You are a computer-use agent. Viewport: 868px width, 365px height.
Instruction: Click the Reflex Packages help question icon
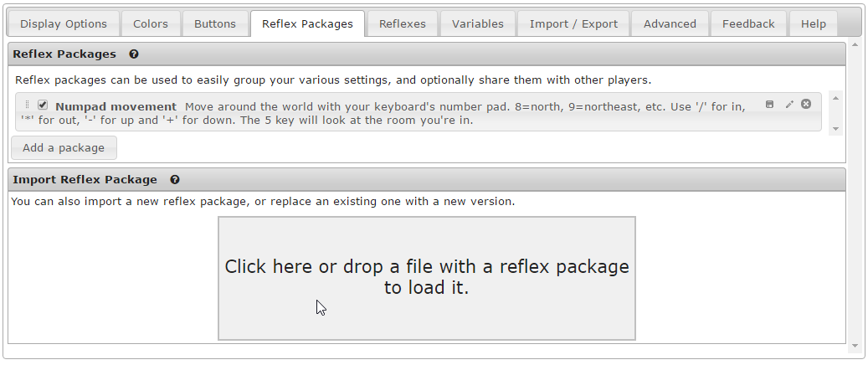(x=134, y=54)
